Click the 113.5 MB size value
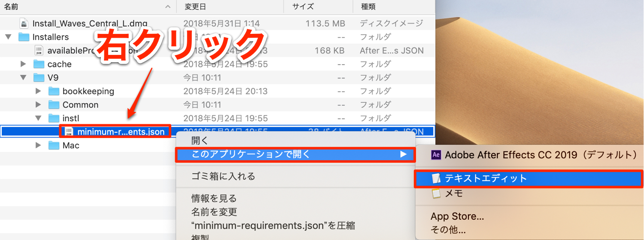 point(325,23)
